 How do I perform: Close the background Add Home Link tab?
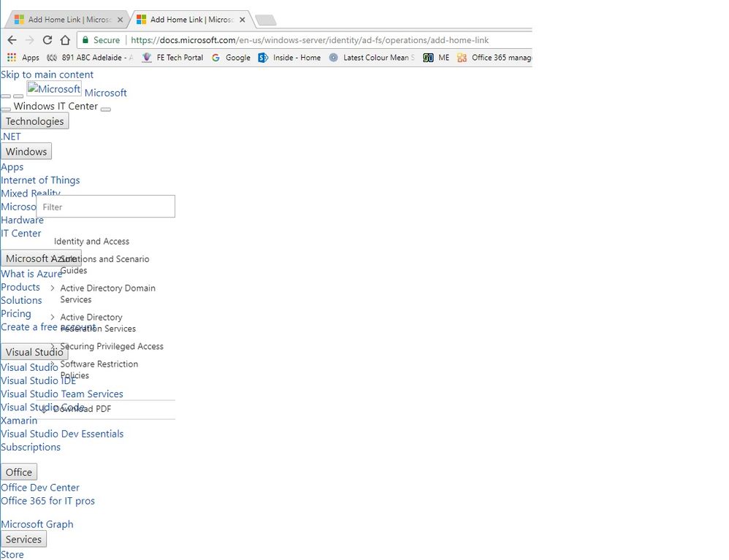(120, 20)
